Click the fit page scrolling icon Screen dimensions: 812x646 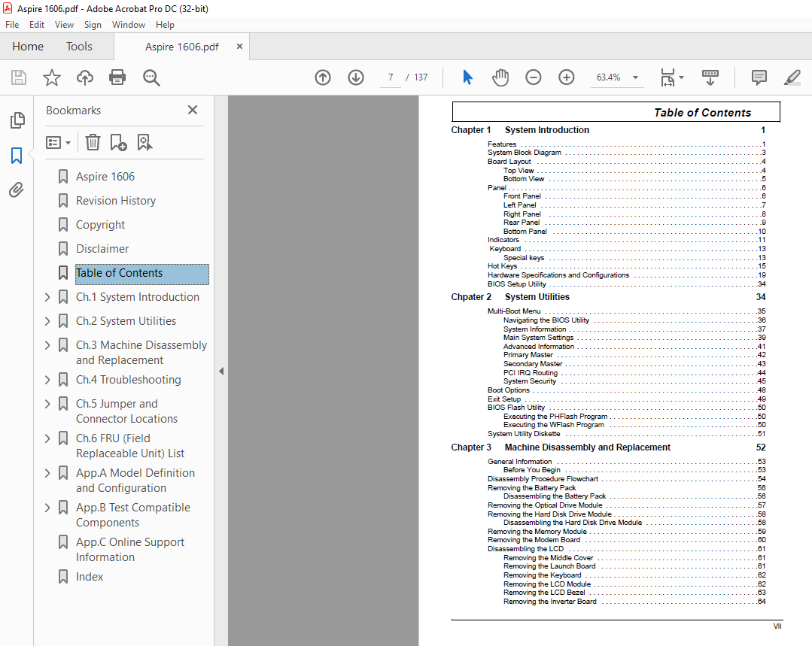668,77
